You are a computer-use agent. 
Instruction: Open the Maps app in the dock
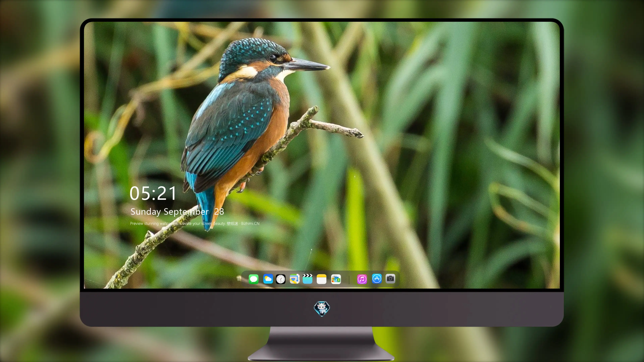[294, 279]
